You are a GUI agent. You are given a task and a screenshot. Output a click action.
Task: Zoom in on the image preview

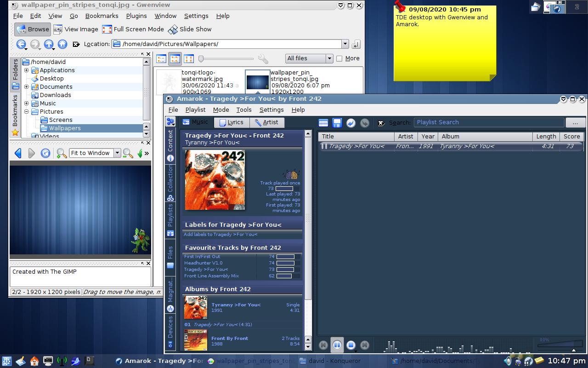click(61, 153)
